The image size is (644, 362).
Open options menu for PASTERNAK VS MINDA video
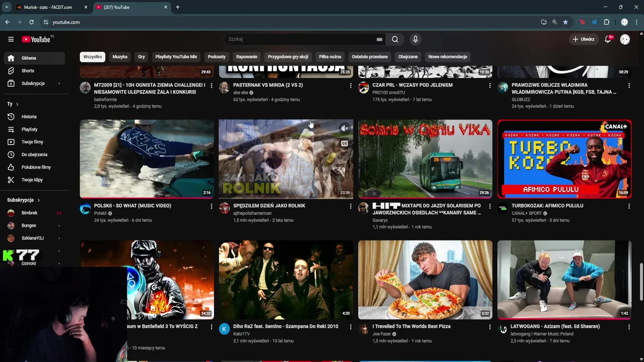click(x=351, y=85)
